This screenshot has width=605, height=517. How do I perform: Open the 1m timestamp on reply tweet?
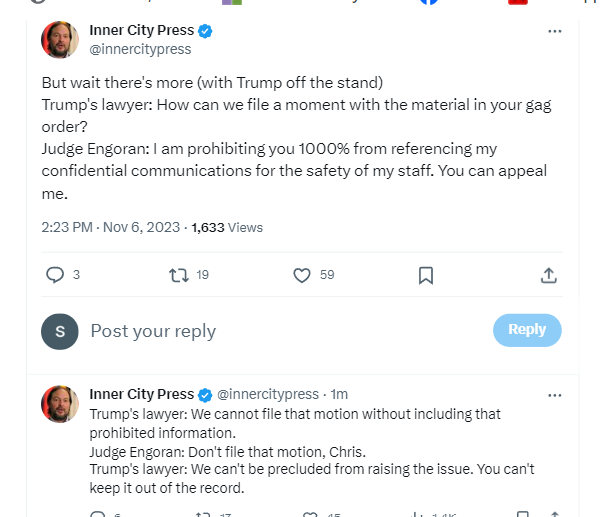[x=339, y=394]
